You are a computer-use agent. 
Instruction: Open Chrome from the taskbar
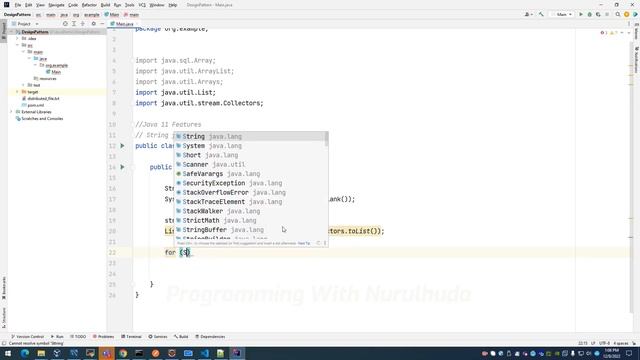123,353
